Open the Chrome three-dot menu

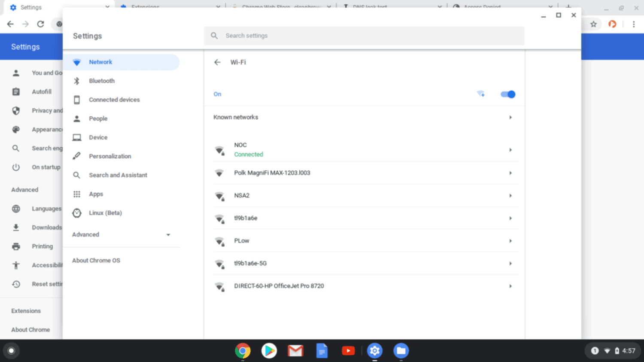click(634, 24)
